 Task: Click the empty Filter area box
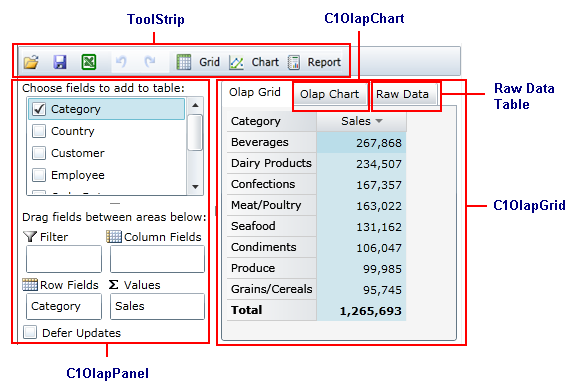point(64,259)
